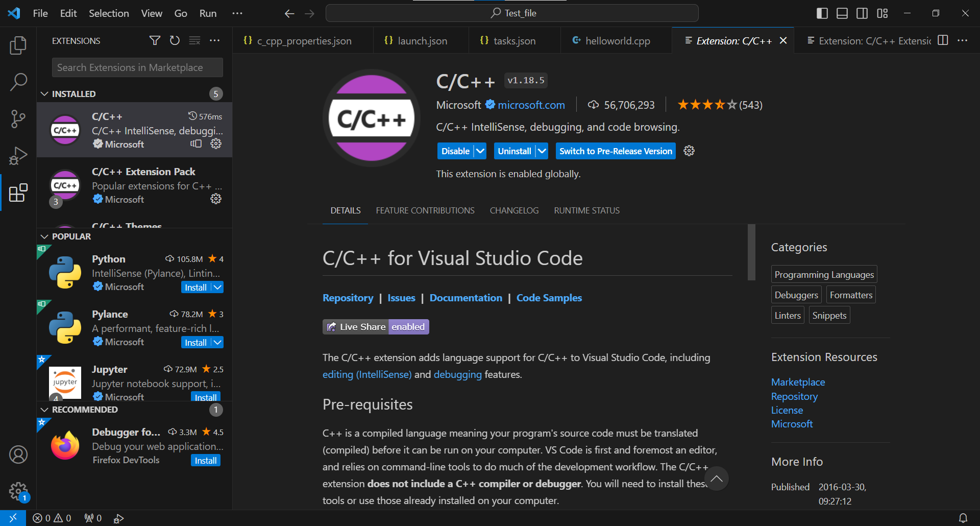Open notifications bell in status bar
Viewport: 980px width, 526px height.
[x=963, y=518]
